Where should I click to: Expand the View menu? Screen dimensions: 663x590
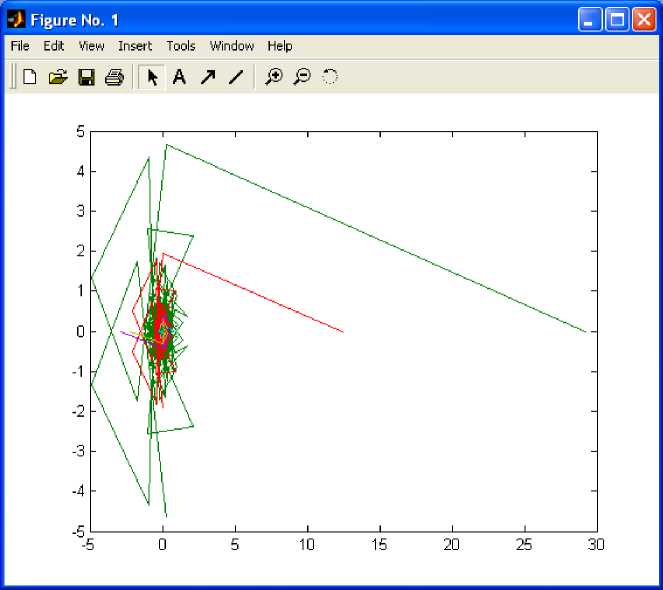91,46
